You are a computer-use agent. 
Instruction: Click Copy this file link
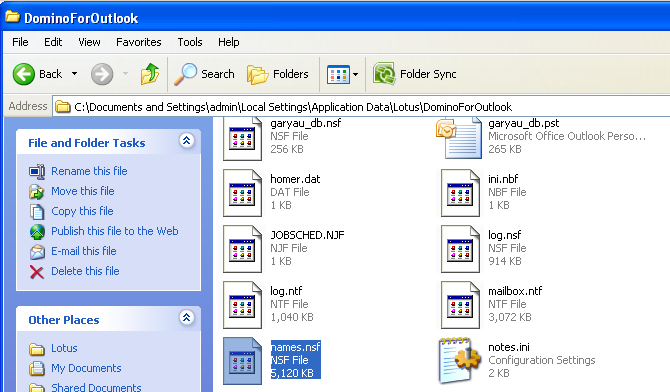click(82, 211)
